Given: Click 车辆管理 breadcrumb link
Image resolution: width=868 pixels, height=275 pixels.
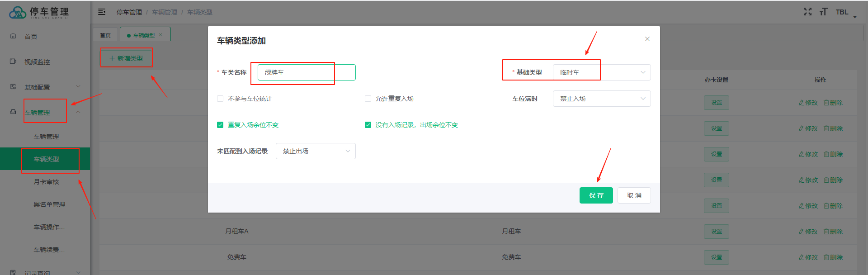Looking at the screenshot, I should 165,12.
